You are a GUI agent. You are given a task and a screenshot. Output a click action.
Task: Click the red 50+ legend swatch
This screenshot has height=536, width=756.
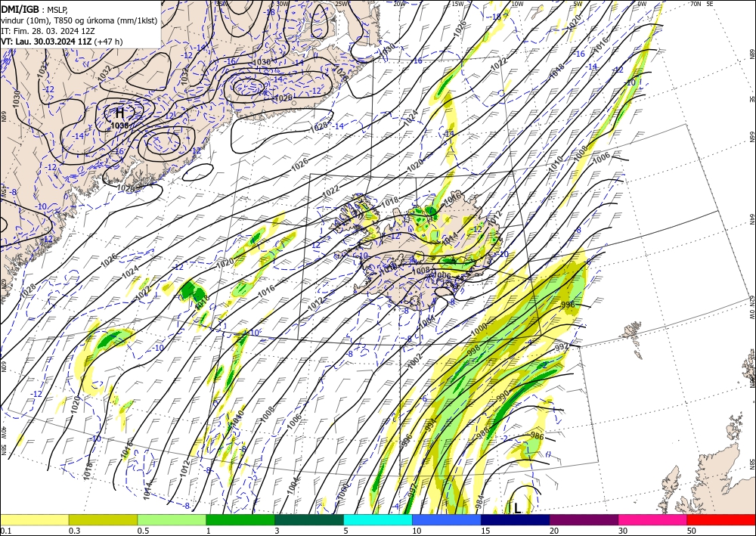721,519
